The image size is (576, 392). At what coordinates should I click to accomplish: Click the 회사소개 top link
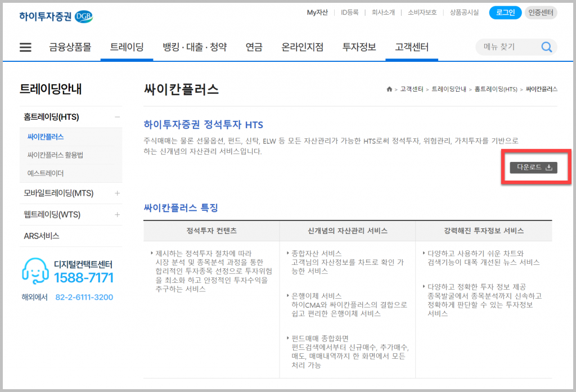pyautogui.click(x=383, y=12)
